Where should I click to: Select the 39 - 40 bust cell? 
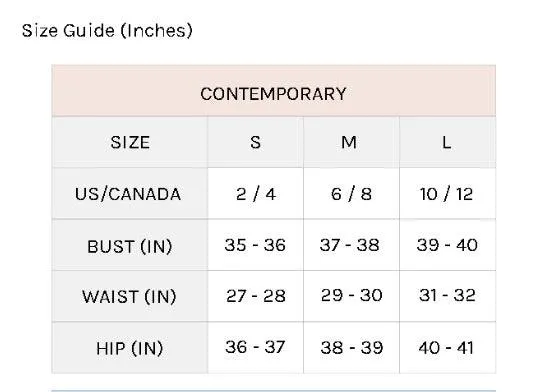[447, 245]
